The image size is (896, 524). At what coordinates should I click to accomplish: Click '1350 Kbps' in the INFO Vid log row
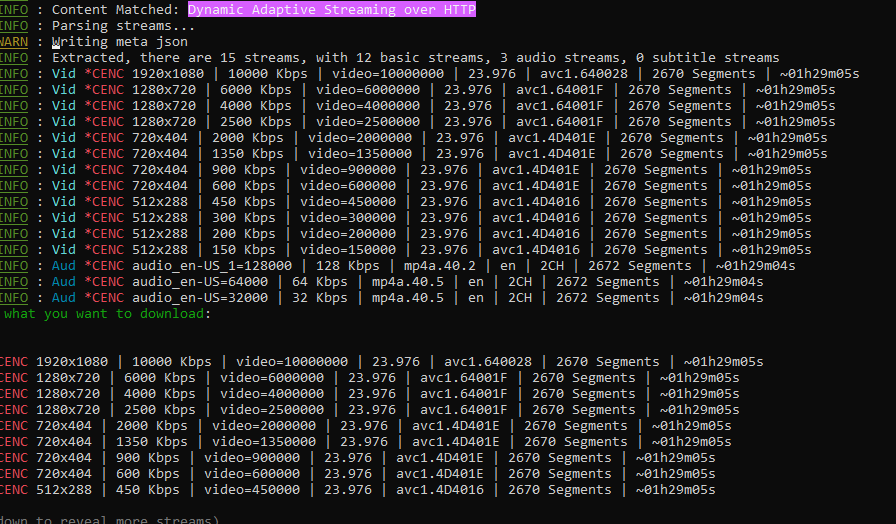(x=247, y=154)
